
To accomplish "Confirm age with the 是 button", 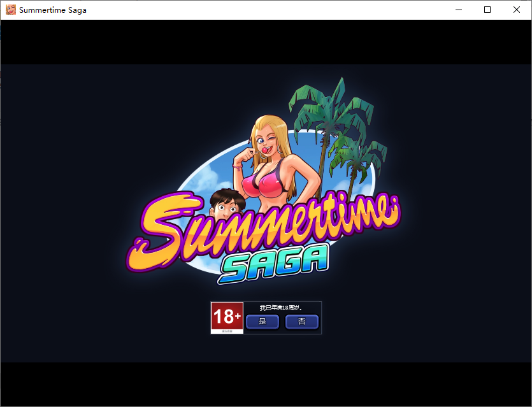I will pos(262,322).
